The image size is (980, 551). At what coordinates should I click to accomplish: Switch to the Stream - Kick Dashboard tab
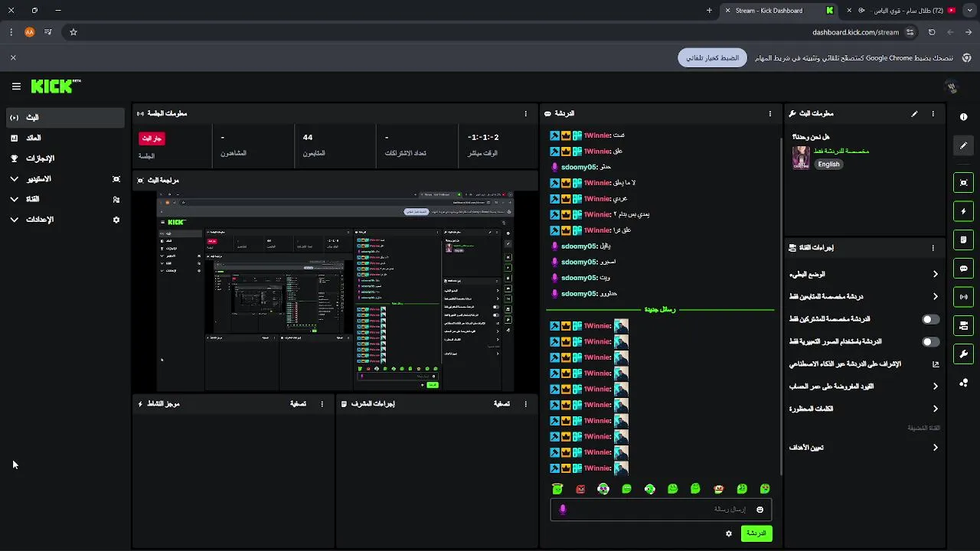779,11
